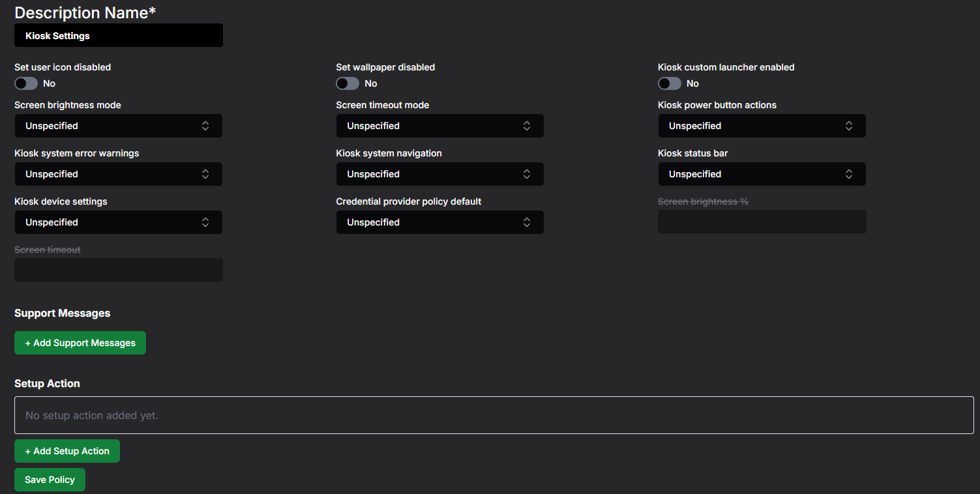The height and width of the screenshot is (494, 980).
Task: Click the empty Setup Action list box
Action: click(494, 415)
